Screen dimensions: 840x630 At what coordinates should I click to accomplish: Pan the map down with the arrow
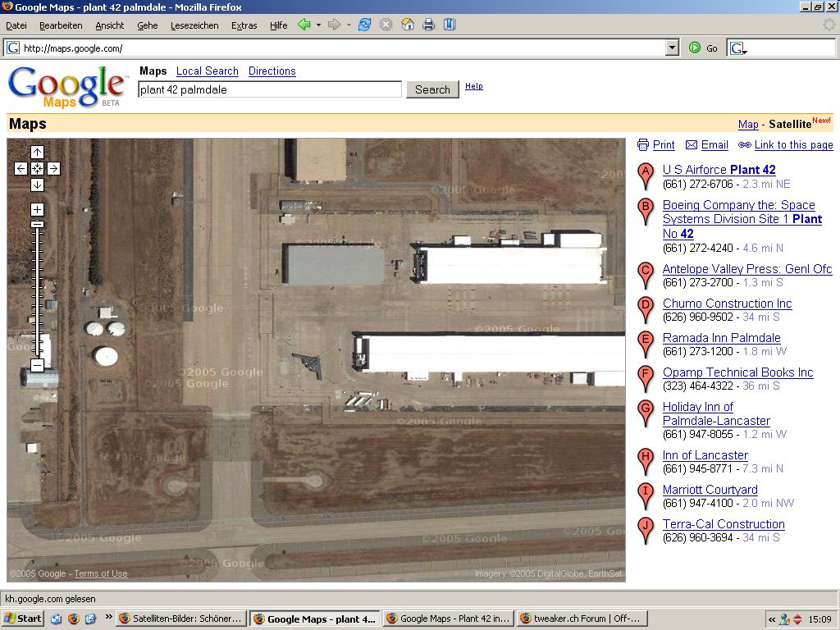tap(37, 185)
